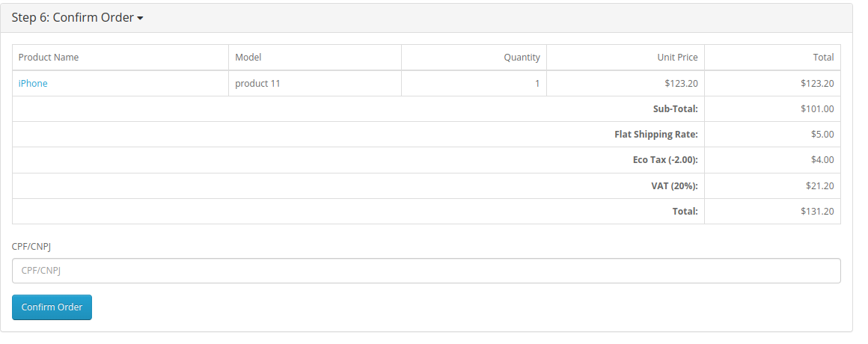Screen dimensions: 868x344
Task: Click the VAT (20%) row label
Action: (674, 186)
